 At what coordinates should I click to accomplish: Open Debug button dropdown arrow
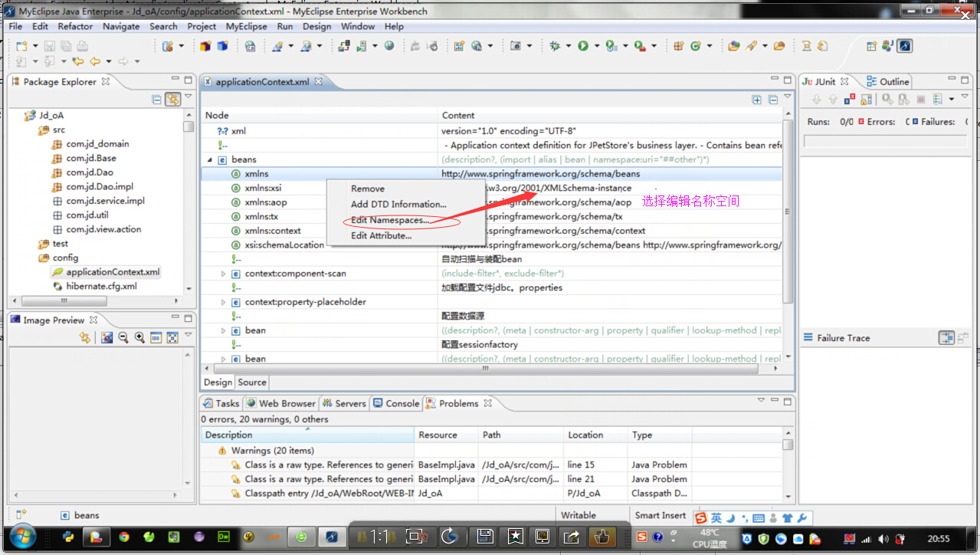568,47
